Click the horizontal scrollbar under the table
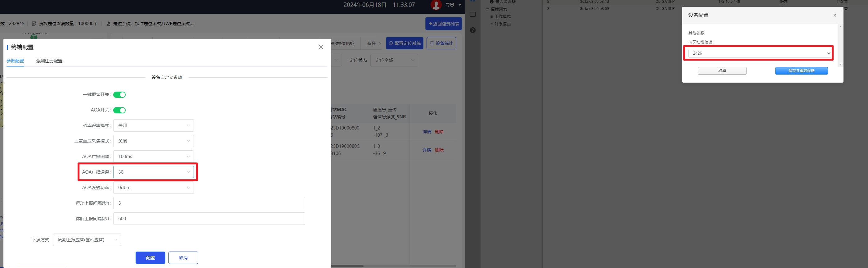This screenshot has height=268, width=868. 347,266
